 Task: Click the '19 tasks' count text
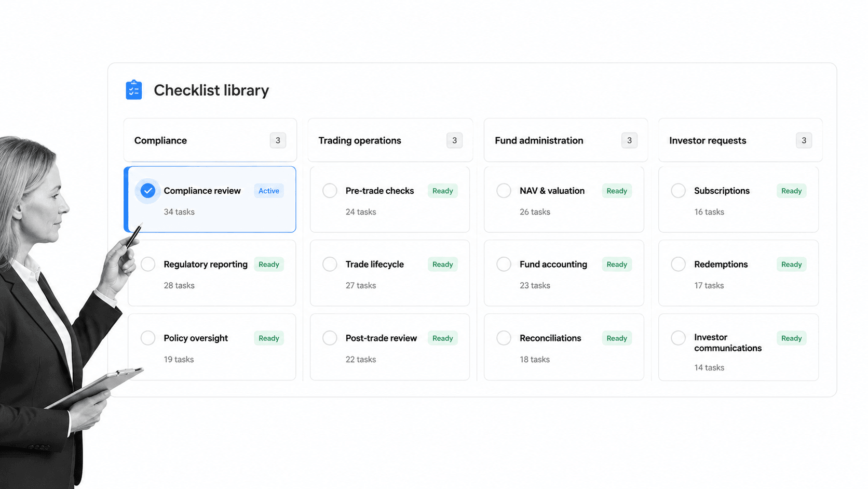[179, 359]
